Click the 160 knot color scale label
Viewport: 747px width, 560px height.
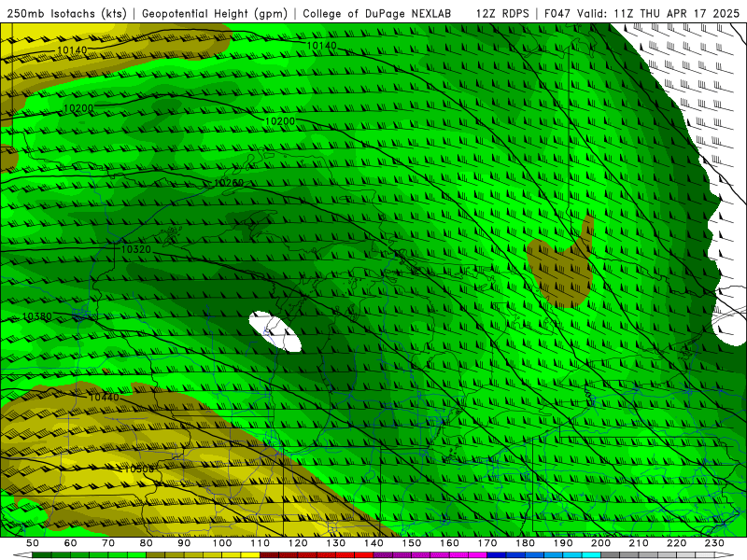(x=450, y=543)
